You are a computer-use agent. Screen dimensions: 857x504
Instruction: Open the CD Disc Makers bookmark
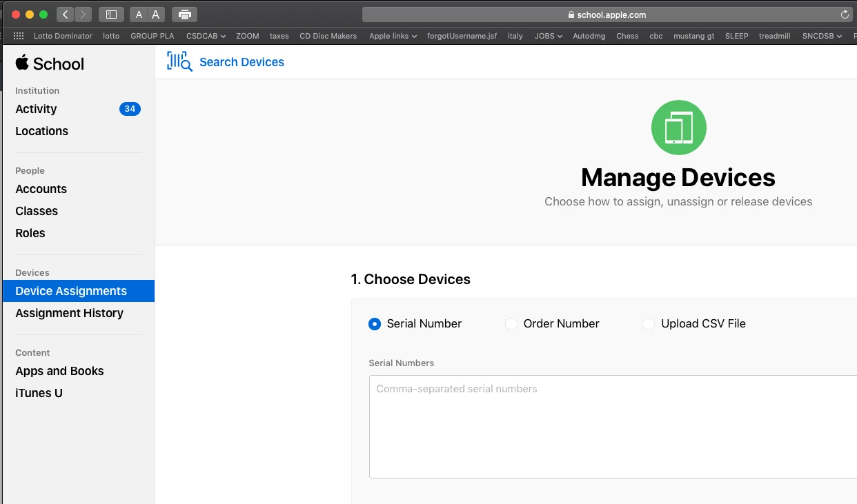click(328, 36)
